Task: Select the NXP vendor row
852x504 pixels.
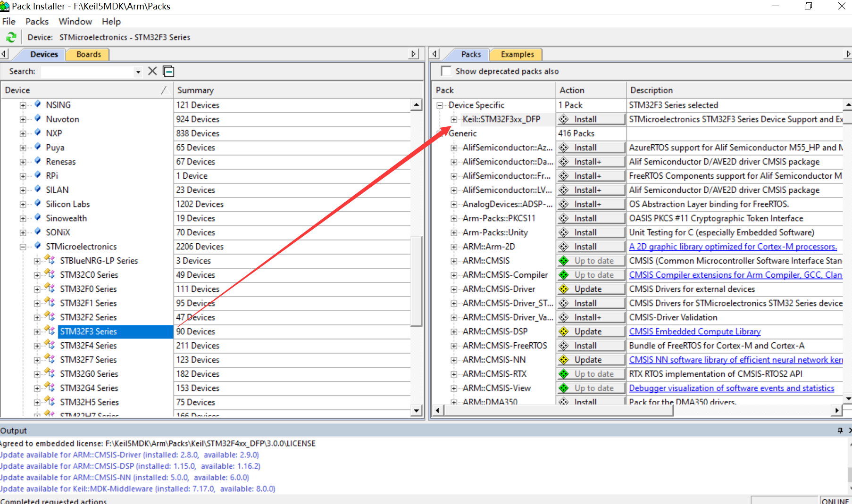Action: coord(54,133)
